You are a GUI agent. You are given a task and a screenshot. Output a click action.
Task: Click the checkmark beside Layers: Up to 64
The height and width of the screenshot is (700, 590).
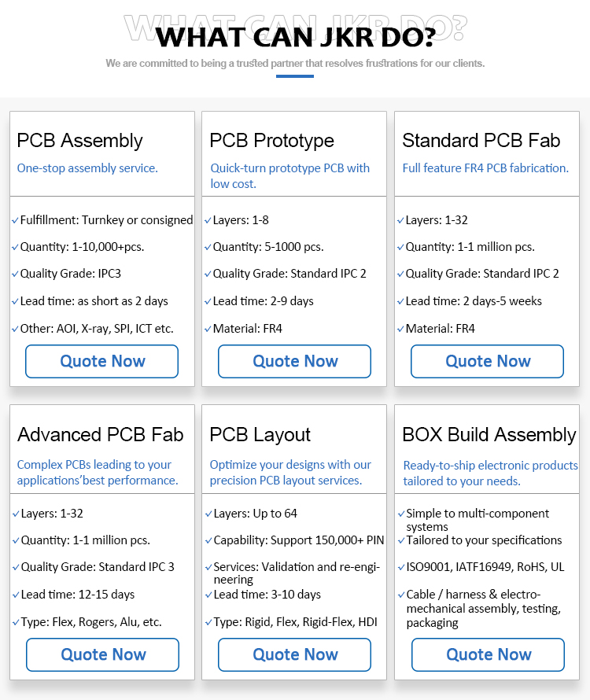pos(208,514)
